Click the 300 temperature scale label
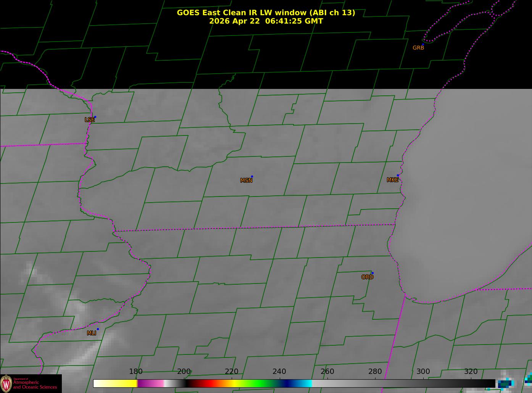 [423, 371]
